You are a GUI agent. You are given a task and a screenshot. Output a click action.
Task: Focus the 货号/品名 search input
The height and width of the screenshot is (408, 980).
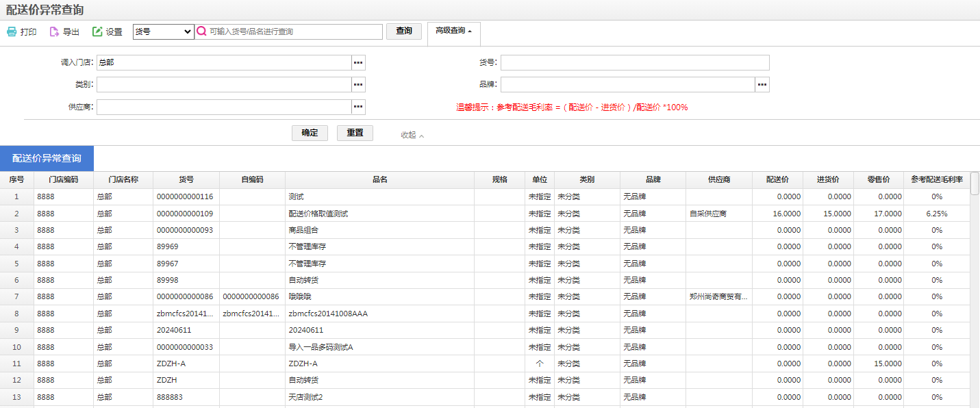(295, 31)
